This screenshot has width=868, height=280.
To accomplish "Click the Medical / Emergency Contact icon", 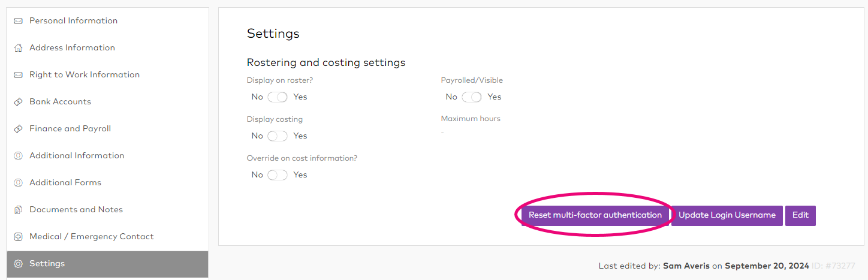I will [x=18, y=237].
